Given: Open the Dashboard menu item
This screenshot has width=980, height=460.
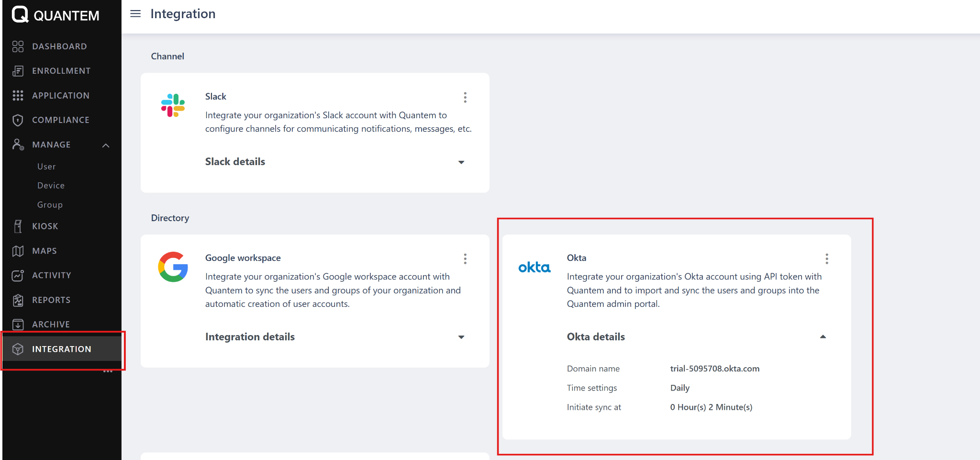Looking at the screenshot, I should pos(59,46).
